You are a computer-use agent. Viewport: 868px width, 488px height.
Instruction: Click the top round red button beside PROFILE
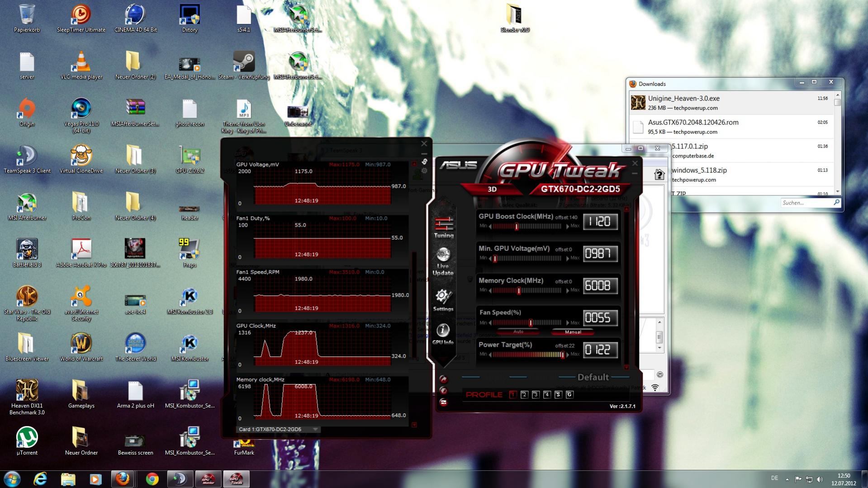(443, 379)
